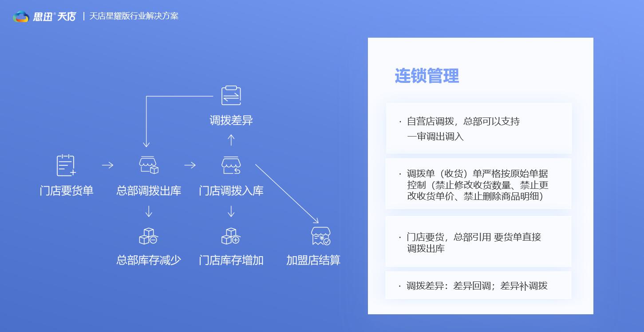Click the 门店要货 总部引用 card
The height and width of the screenshot is (332, 644).
478,242
